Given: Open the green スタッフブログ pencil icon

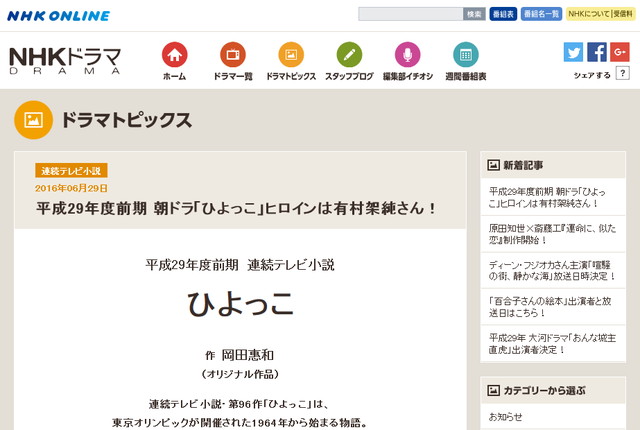Looking at the screenshot, I should [349, 54].
